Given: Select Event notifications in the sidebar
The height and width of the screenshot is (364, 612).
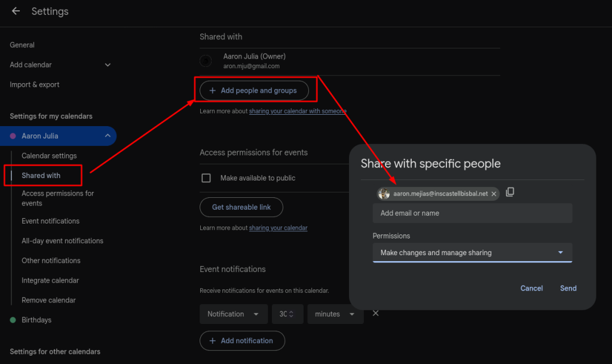Looking at the screenshot, I should [x=50, y=221].
